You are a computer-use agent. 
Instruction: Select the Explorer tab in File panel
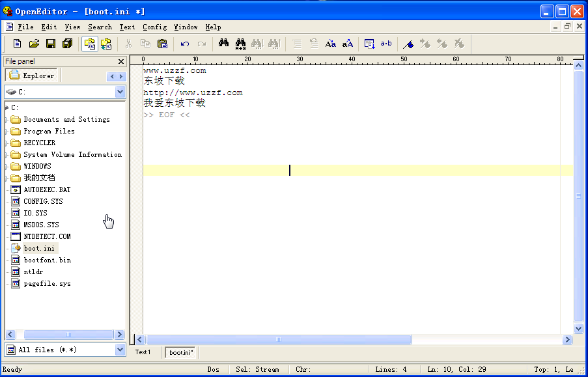click(31, 75)
